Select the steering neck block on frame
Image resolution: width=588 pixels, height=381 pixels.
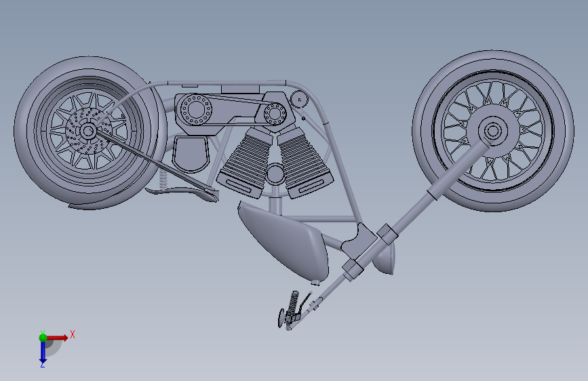pyautogui.click(x=359, y=242)
